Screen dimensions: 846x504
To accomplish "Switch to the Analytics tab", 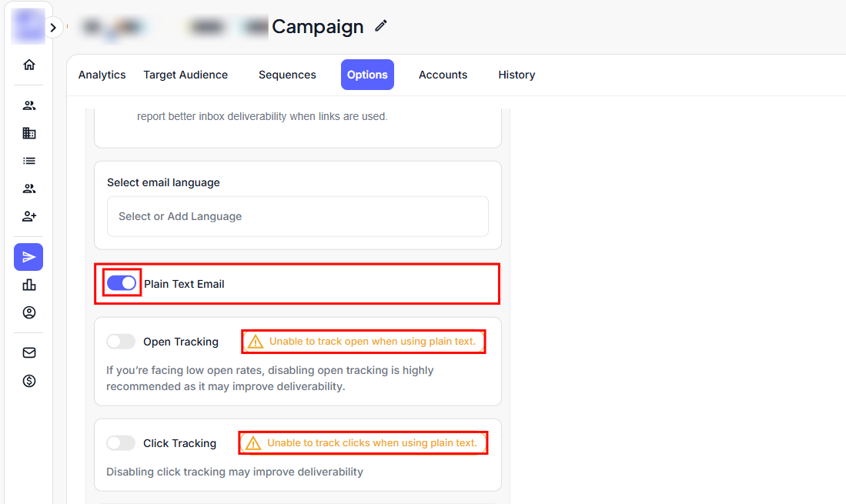I will pyautogui.click(x=102, y=75).
